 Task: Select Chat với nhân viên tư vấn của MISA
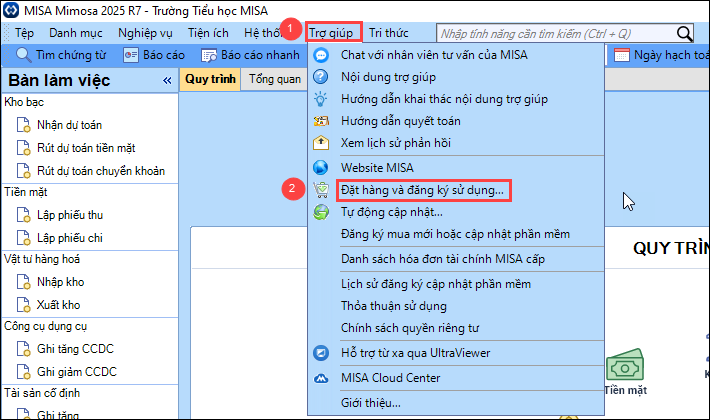456,55
